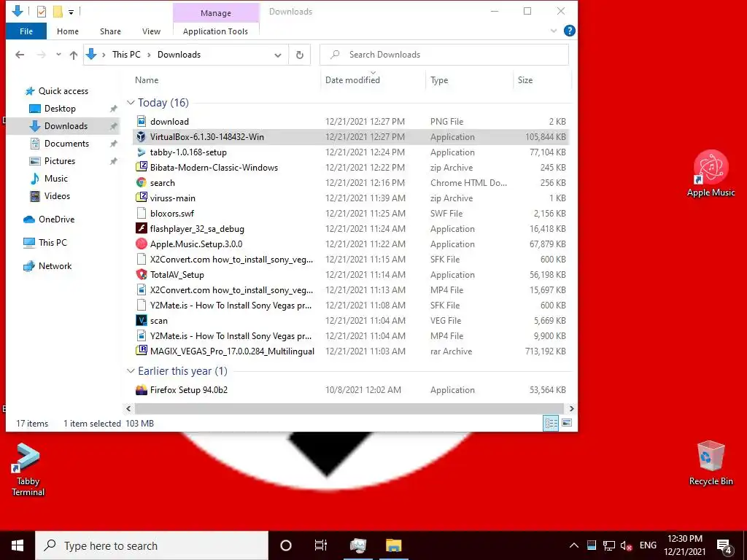This screenshot has width=747, height=560.
Task: Sort by the Type column header
Action: click(x=439, y=80)
